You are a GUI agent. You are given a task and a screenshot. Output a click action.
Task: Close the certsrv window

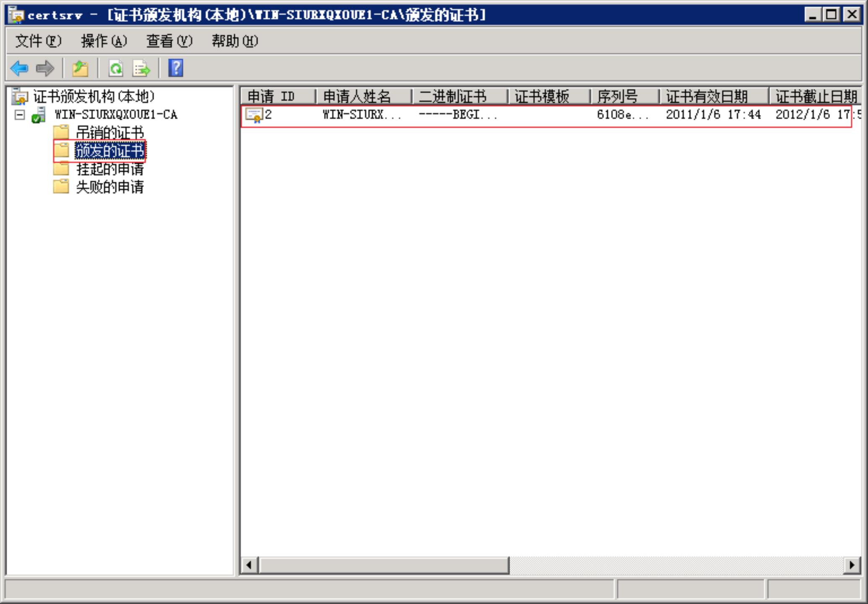tap(852, 15)
